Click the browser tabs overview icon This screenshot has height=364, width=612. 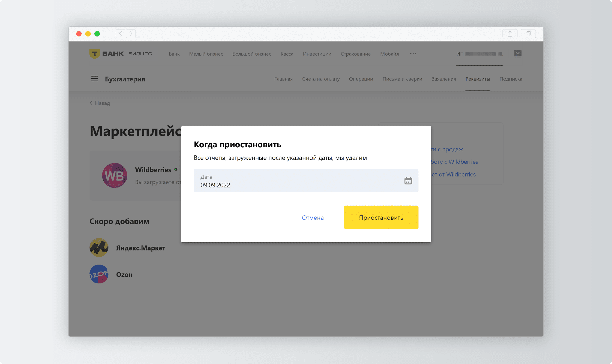point(528,34)
